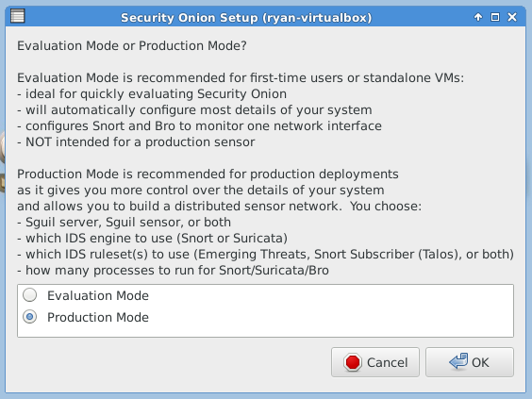Viewport: 532px width, 399px height.
Task: Roll up window with the up-arrow icon
Action: [478, 17]
